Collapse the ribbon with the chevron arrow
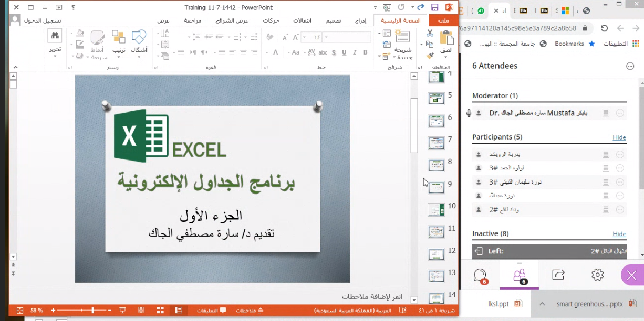 pos(15,67)
